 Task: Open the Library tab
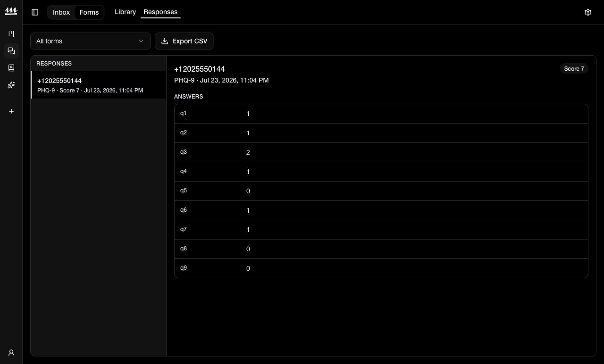click(125, 12)
